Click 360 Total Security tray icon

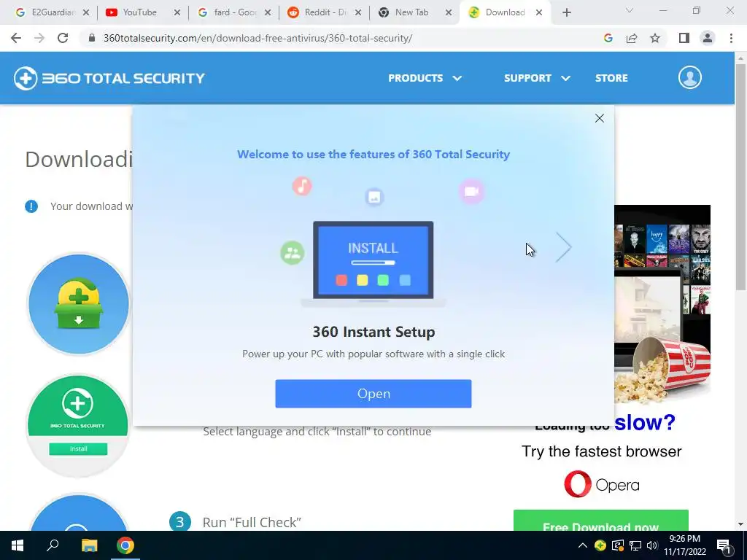[600, 545]
